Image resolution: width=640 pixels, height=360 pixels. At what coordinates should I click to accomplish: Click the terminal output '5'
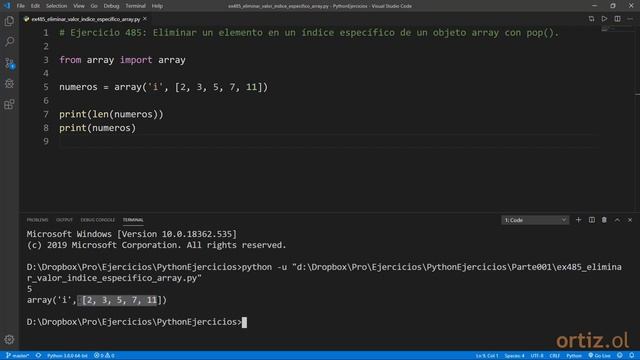[29, 289]
